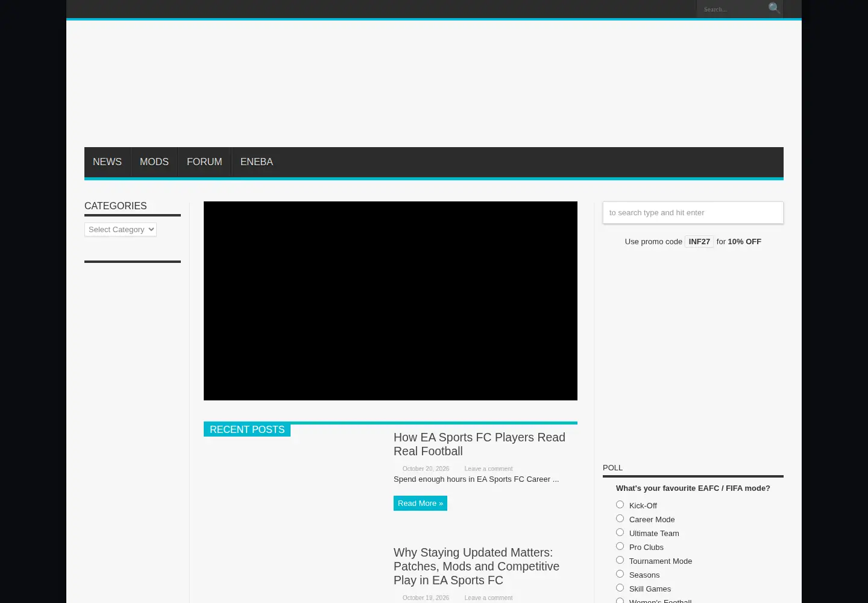Click Leave a comment for October 19 post
The image size is (868, 603).
(x=488, y=598)
